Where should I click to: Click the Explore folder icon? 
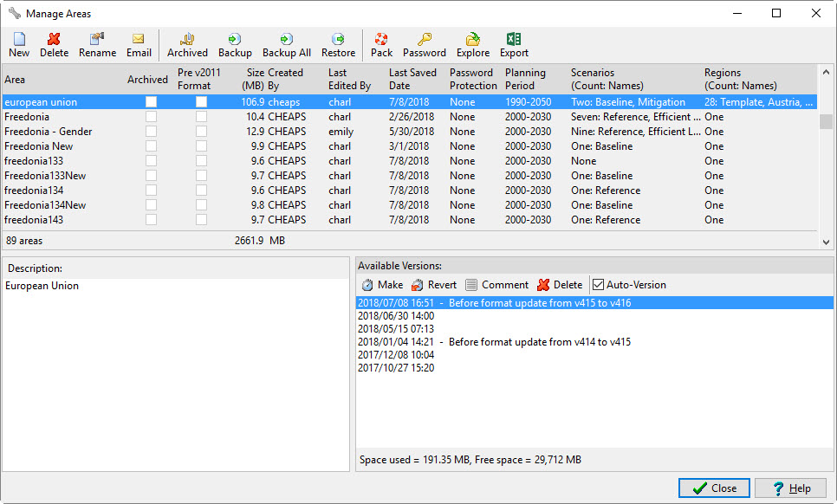[x=473, y=39]
